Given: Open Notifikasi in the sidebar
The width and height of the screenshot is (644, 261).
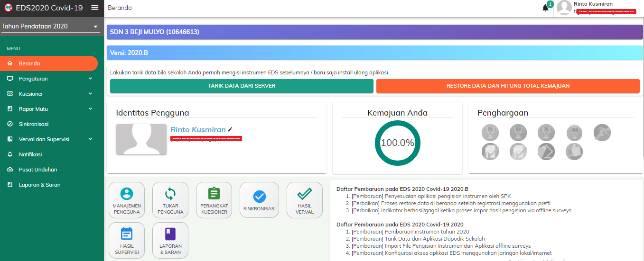Looking at the screenshot, I should 49,154.
